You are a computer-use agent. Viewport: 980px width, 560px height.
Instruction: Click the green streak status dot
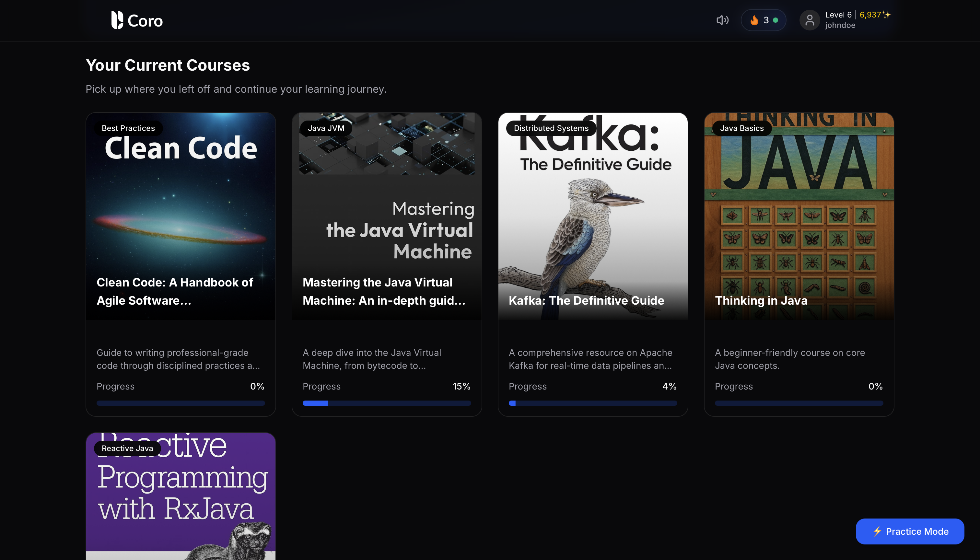tap(776, 20)
